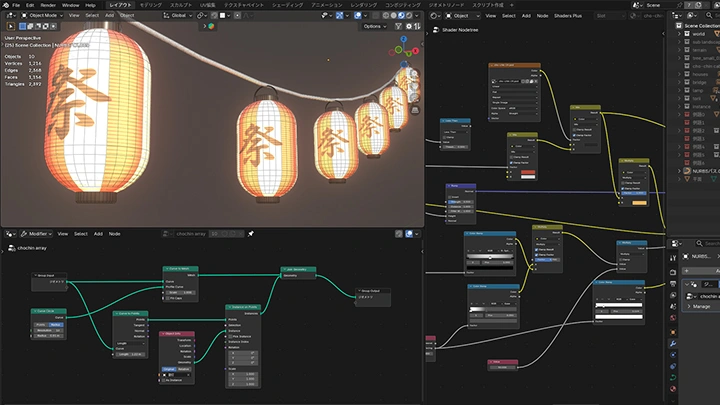Switch to the シェーディング workspace tab
This screenshot has width=720, height=405.
tap(285, 5)
